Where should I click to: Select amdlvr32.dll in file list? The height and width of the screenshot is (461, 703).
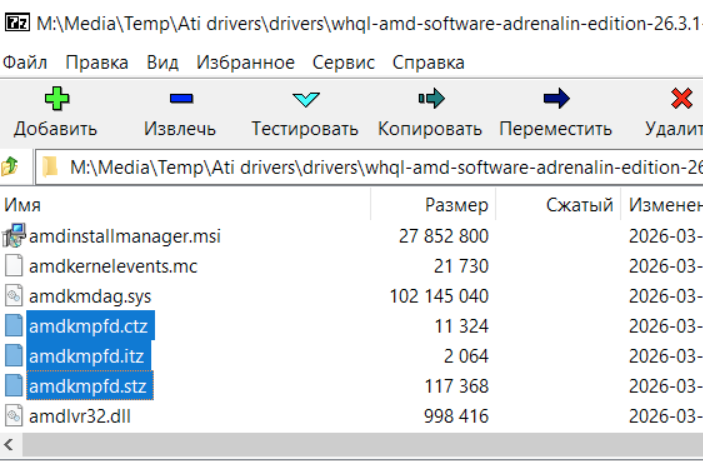tap(80, 417)
